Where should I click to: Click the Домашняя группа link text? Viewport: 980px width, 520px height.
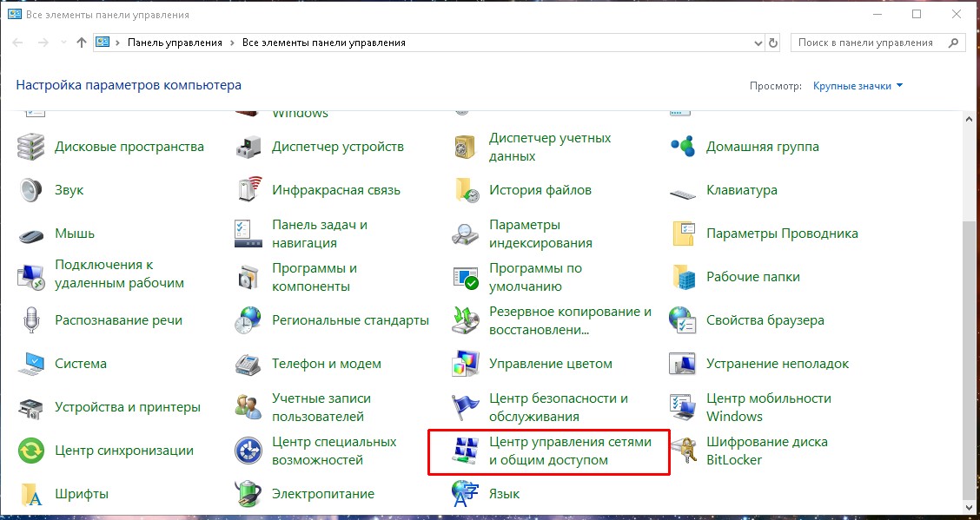tap(763, 147)
